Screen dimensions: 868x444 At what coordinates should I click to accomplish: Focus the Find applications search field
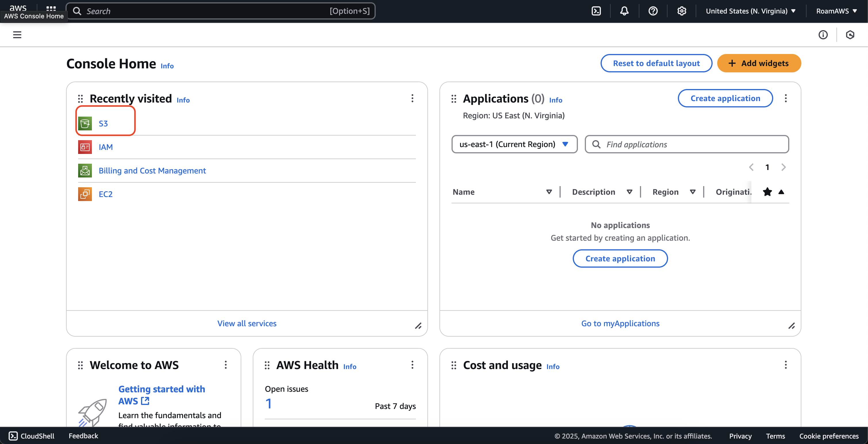click(687, 144)
